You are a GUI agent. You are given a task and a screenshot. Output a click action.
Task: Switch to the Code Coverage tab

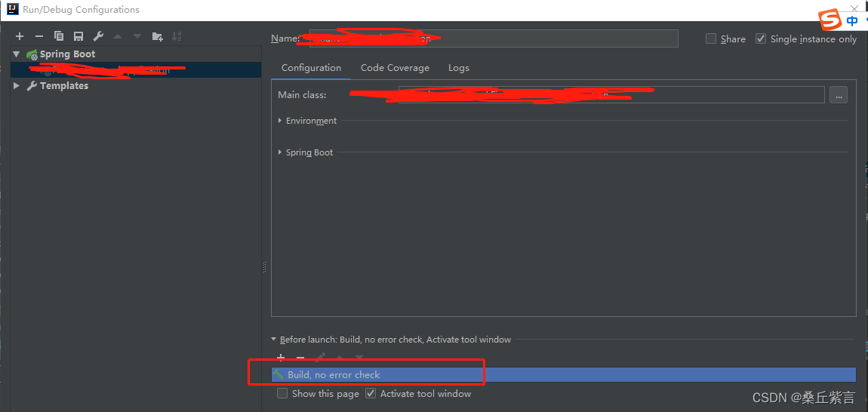tap(395, 68)
